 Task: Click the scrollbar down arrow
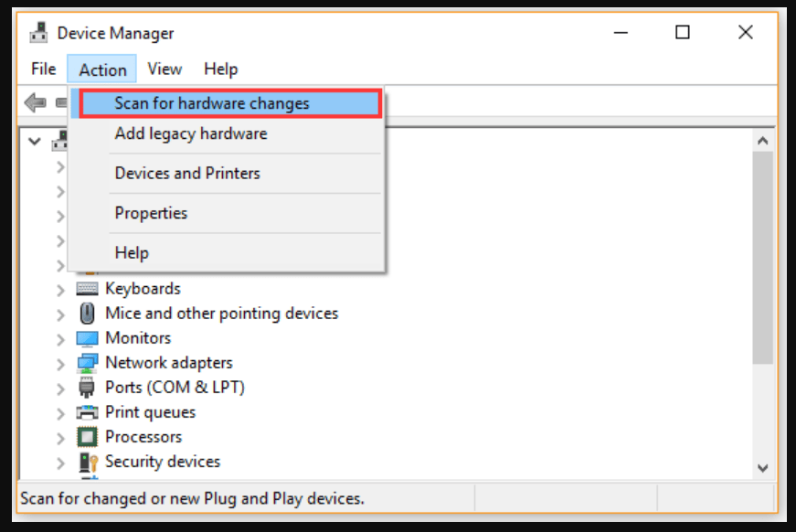[764, 467]
